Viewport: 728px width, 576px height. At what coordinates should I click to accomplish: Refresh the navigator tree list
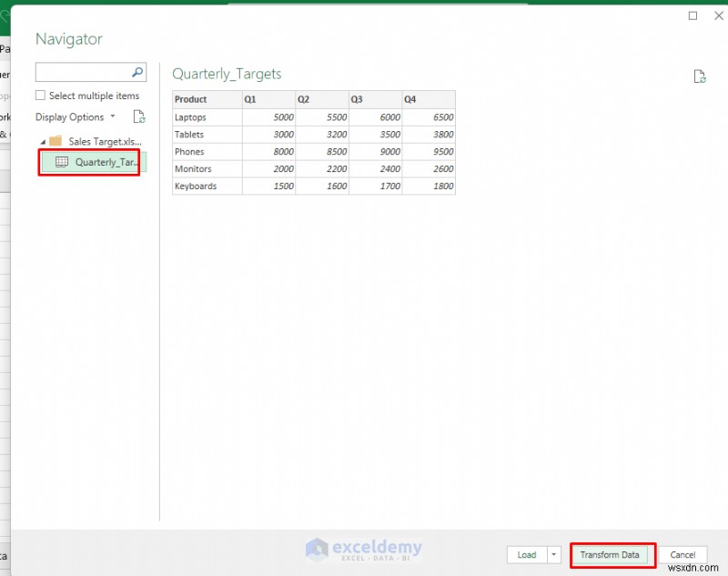tap(139, 116)
